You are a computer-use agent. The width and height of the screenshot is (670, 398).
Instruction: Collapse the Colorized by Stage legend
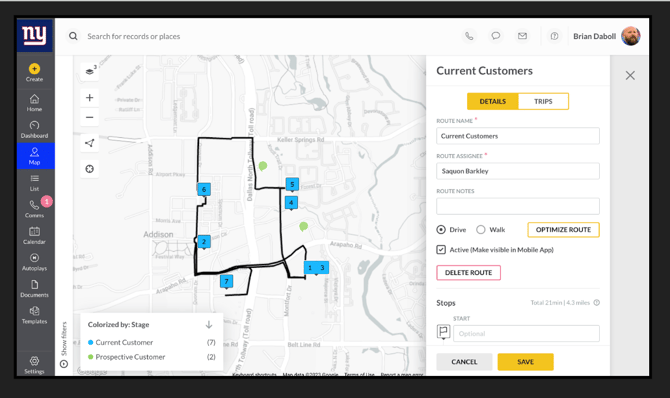click(x=209, y=324)
